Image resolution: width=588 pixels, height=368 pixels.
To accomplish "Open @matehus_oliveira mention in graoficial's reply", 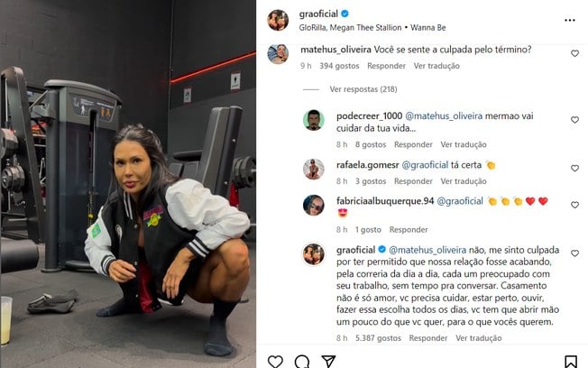I will [x=427, y=250].
